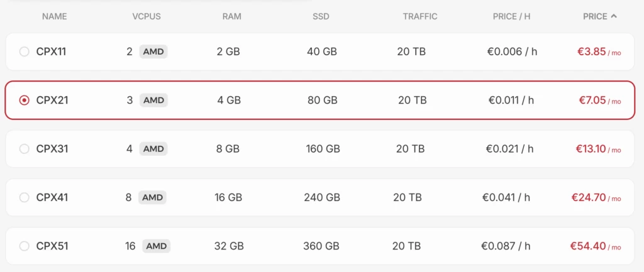Select the CPX51 radio button
Viewport: 644px width, 272px height.
(25, 246)
